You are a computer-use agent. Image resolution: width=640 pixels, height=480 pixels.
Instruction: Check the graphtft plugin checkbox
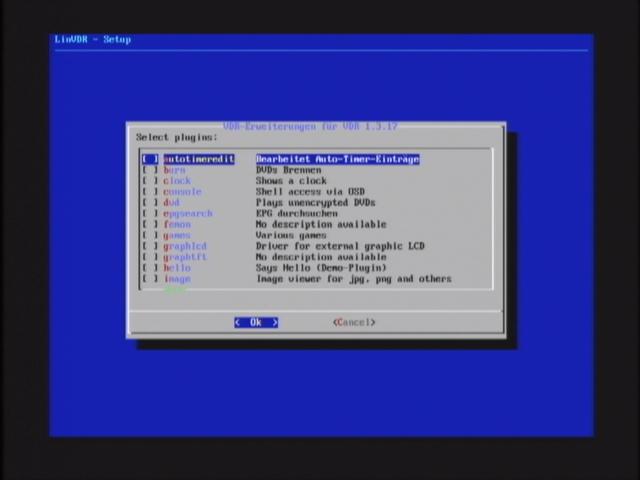click(x=150, y=257)
